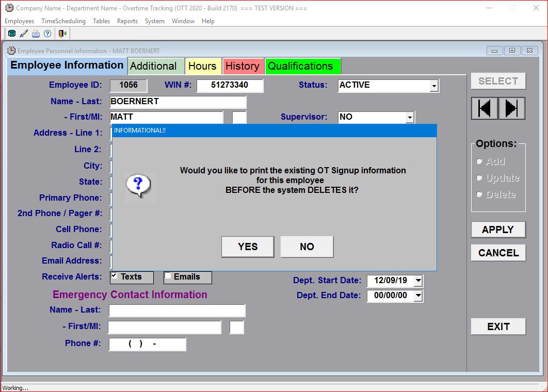This screenshot has width=548, height=392.
Task: Open the Tables menu
Action: [x=101, y=21]
